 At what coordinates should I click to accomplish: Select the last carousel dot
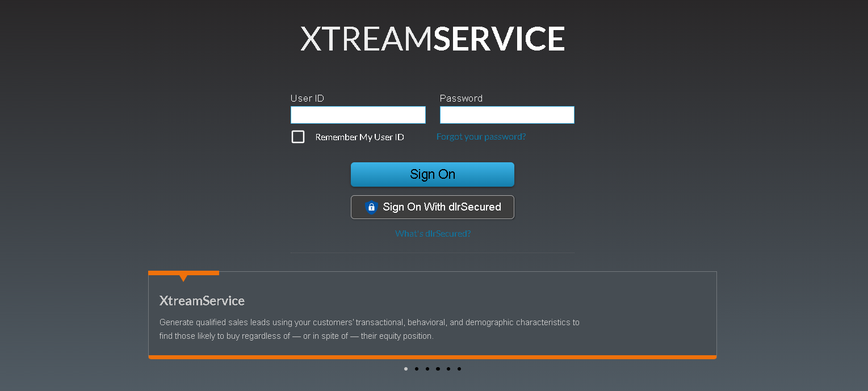[459, 369]
